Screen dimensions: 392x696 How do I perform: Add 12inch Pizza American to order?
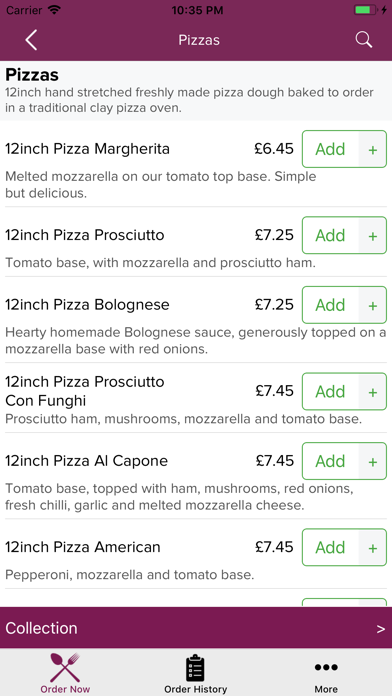click(x=330, y=547)
